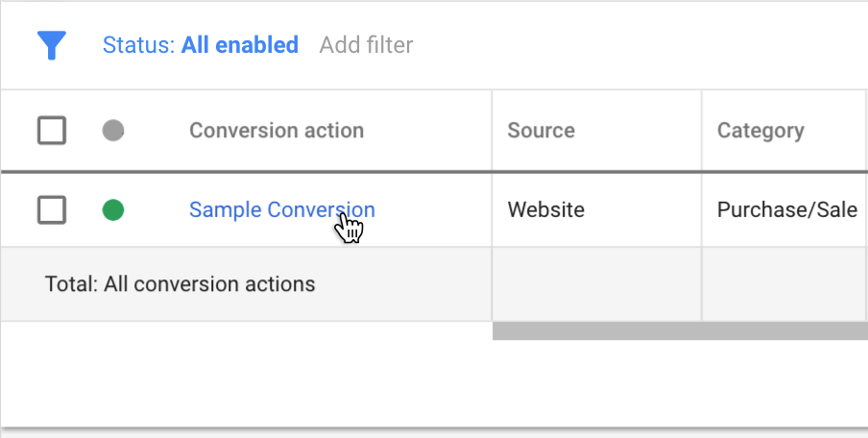Screen dimensions: 868x438
Task: Select the Sample Conversion row checkbox
Action: point(52,209)
